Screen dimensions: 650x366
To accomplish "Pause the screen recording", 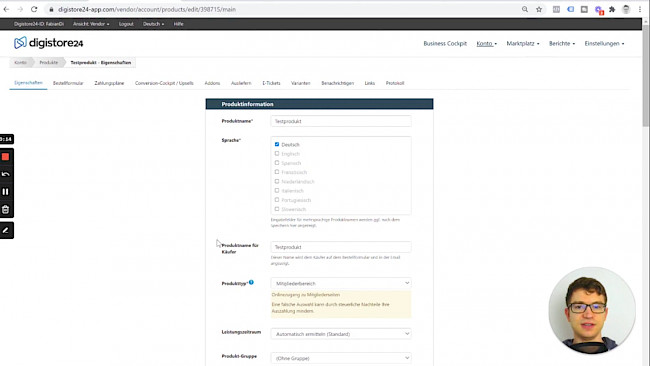I will (6, 191).
